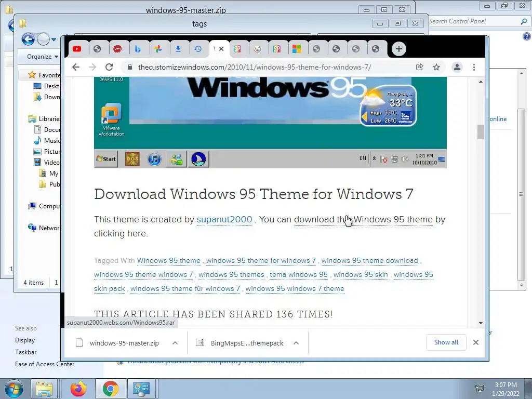Reload the current web page
The height and width of the screenshot is (399, 532).
pos(109,67)
